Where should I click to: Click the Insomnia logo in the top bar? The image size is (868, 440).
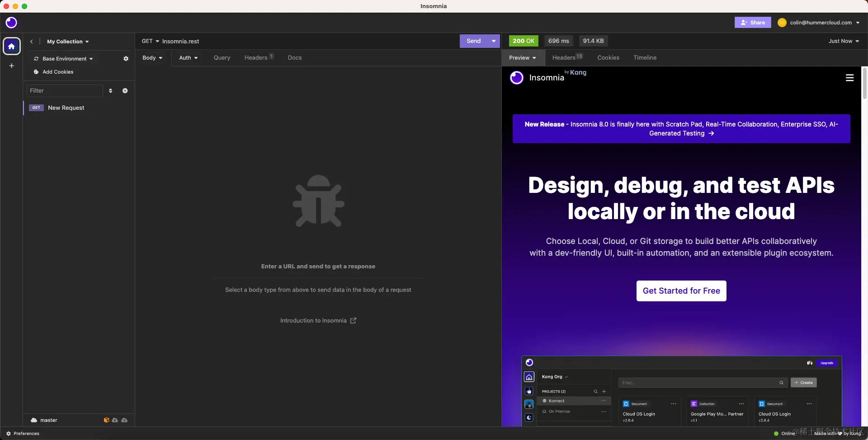(x=11, y=23)
